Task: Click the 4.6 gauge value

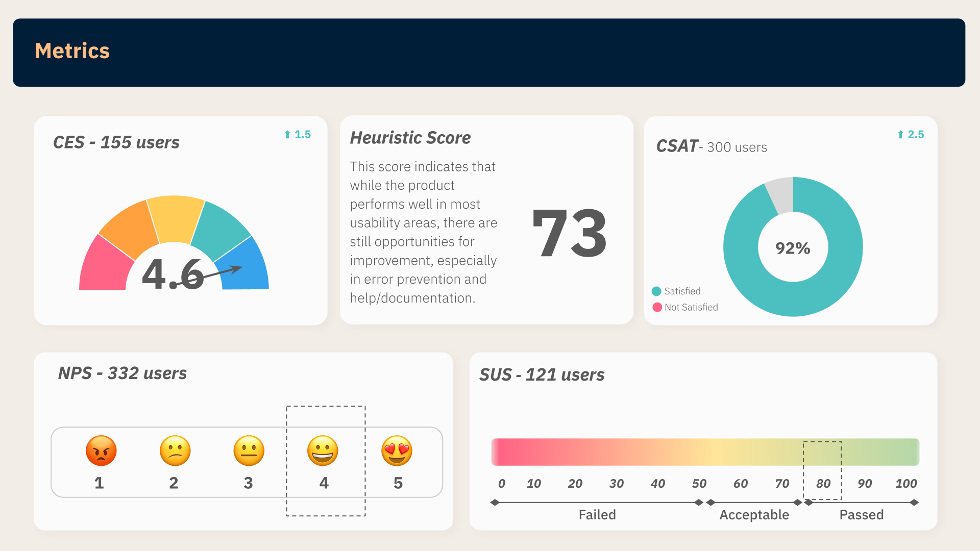Action: pos(173,274)
